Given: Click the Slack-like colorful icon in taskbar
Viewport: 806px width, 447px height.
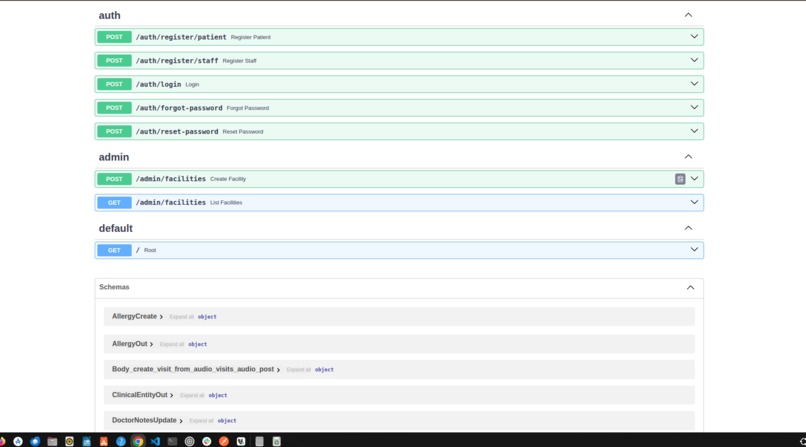Looking at the screenshot, I should point(207,441).
